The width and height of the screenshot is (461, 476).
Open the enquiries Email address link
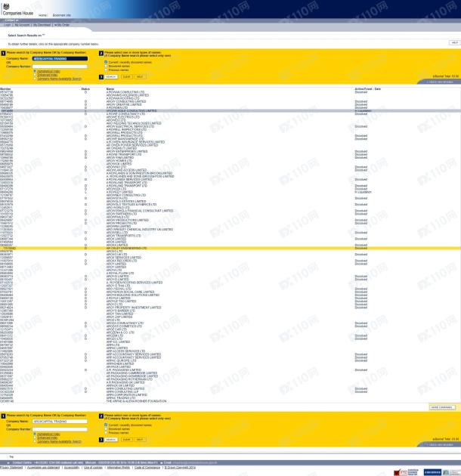pyautogui.click(x=195, y=462)
